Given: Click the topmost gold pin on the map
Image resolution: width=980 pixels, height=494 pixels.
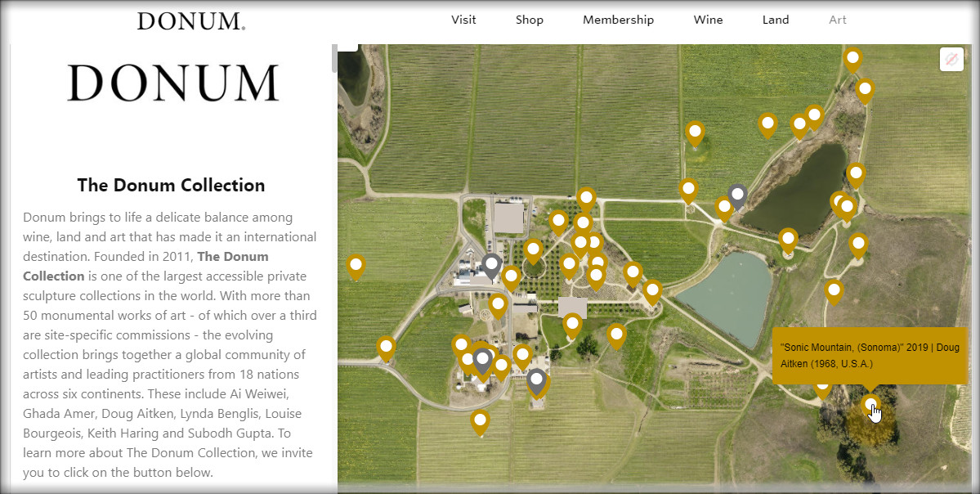Looking at the screenshot, I should (x=852, y=58).
